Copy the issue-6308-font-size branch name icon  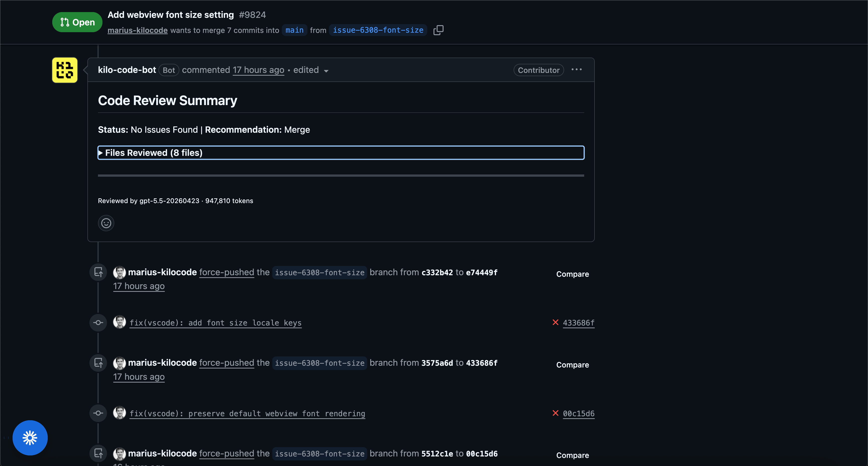click(438, 30)
